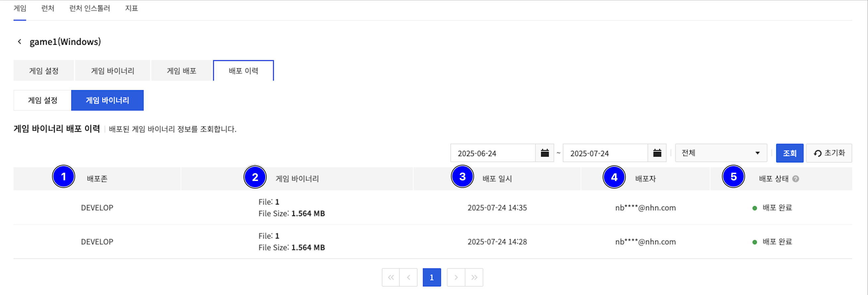The width and height of the screenshot is (868, 295).
Task: Switch history view to 게임 설정 sub-tab
Action: [42, 100]
